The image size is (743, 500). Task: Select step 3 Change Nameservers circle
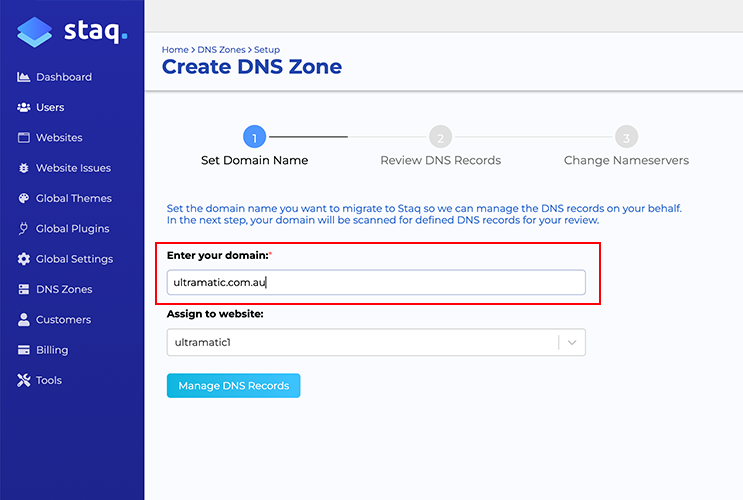[x=626, y=137]
